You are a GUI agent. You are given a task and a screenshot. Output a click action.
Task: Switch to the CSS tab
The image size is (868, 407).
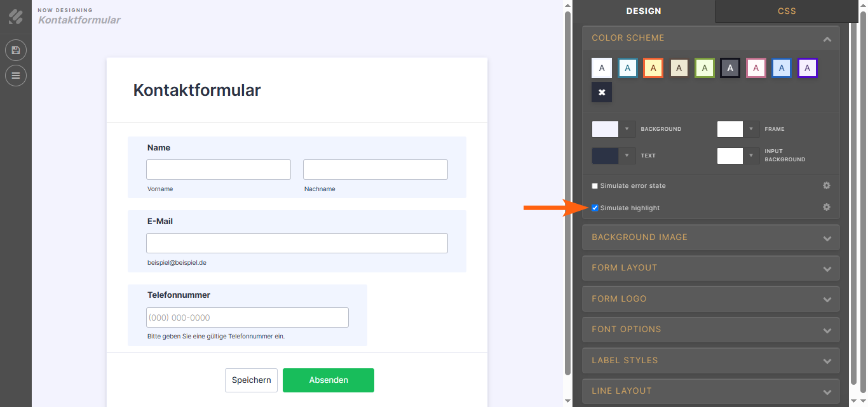[787, 11]
